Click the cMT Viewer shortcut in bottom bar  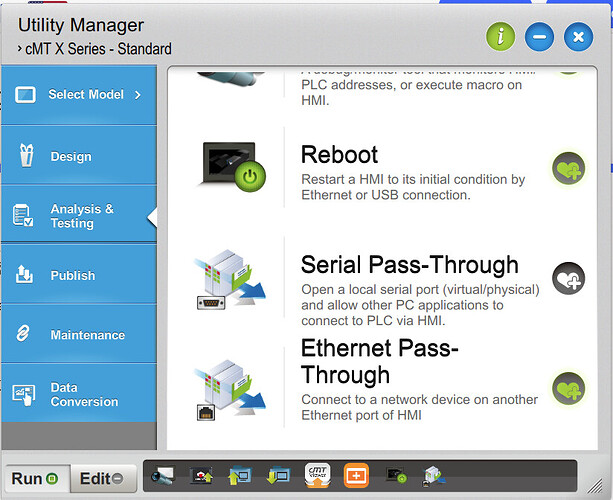(317, 476)
